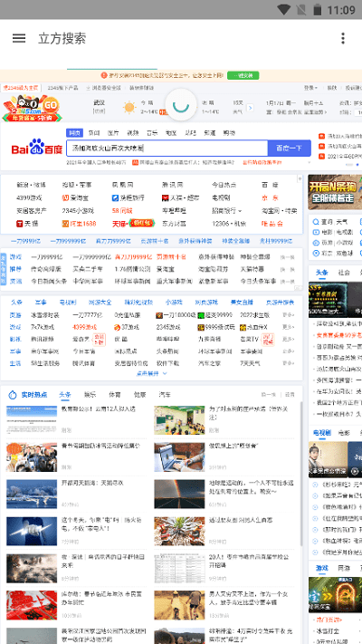Select the 视频 search tab
Viewport: 362px width, 644px height.
(133, 133)
